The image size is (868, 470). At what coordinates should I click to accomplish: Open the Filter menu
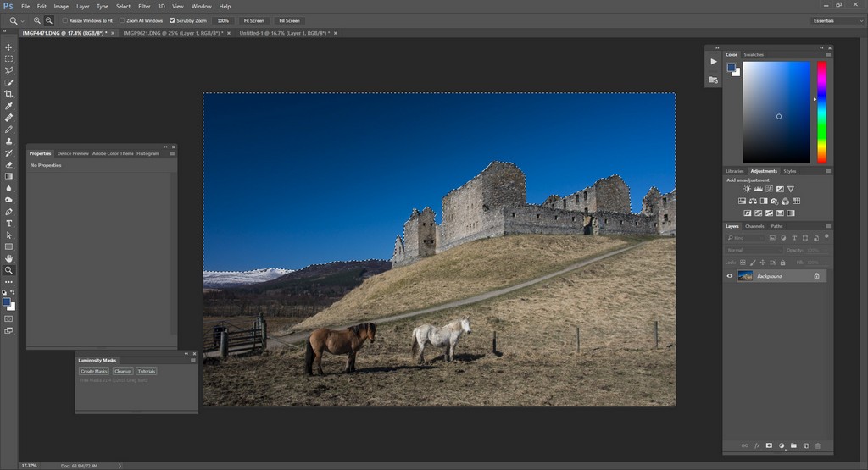pyautogui.click(x=144, y=6)
